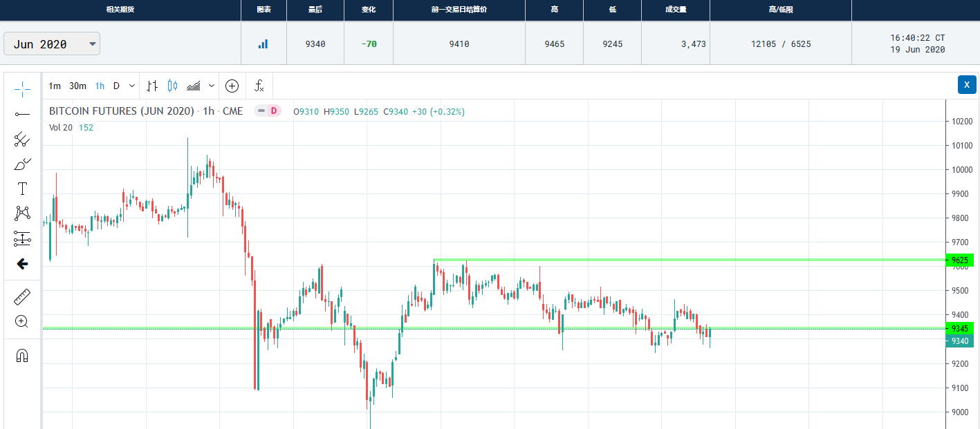The width and height of the screenshot is (980, 429).
Task: Select the Text annotation tool
Action: (x=22, y=189)
